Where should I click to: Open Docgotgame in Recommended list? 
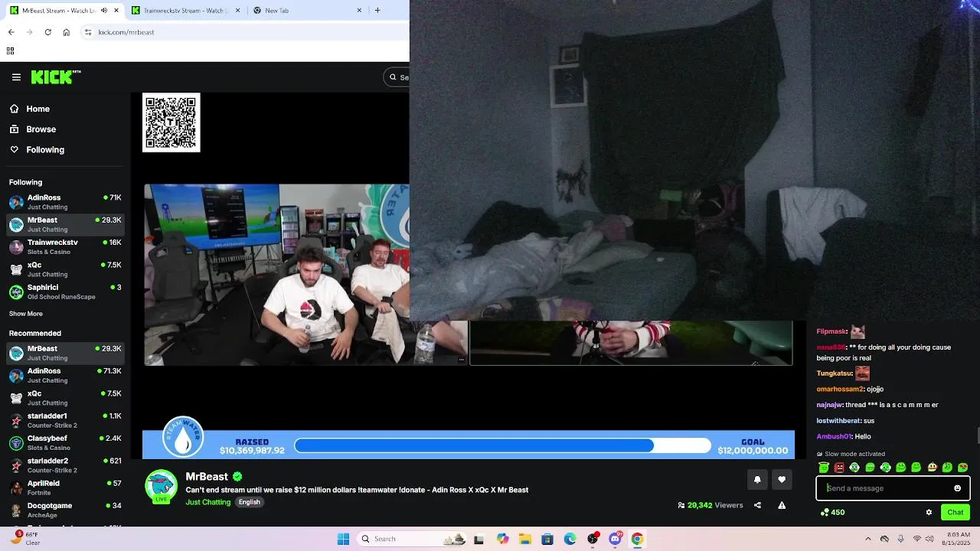pyautogui.click(x=66, y=510)
